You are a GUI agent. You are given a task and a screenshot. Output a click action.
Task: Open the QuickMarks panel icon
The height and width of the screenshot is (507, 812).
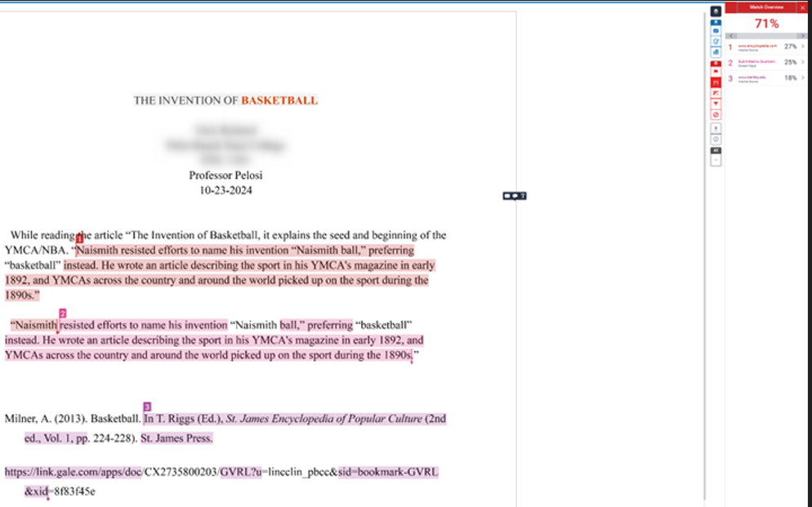716,30
